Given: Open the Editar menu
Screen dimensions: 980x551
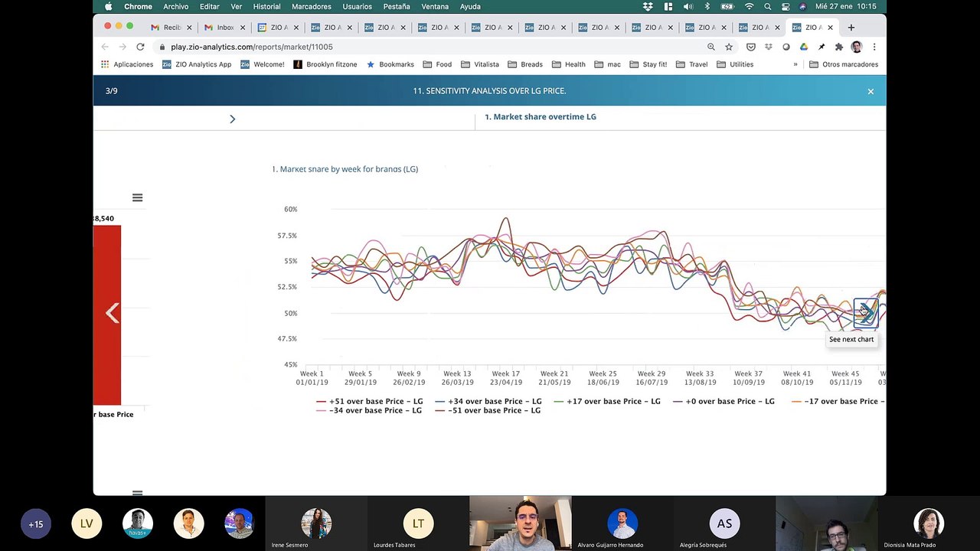Looking at the screenshot, I should [x=209, y=6].
